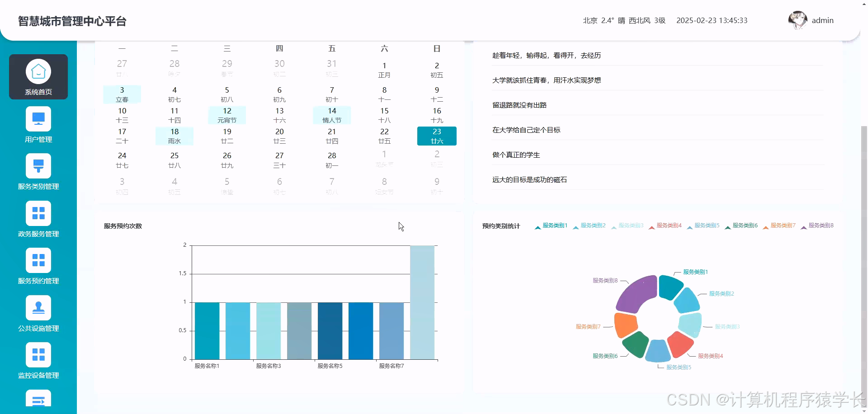Click the 服务名称7 axis label
868x414 pixels.
tap(392, 366)
